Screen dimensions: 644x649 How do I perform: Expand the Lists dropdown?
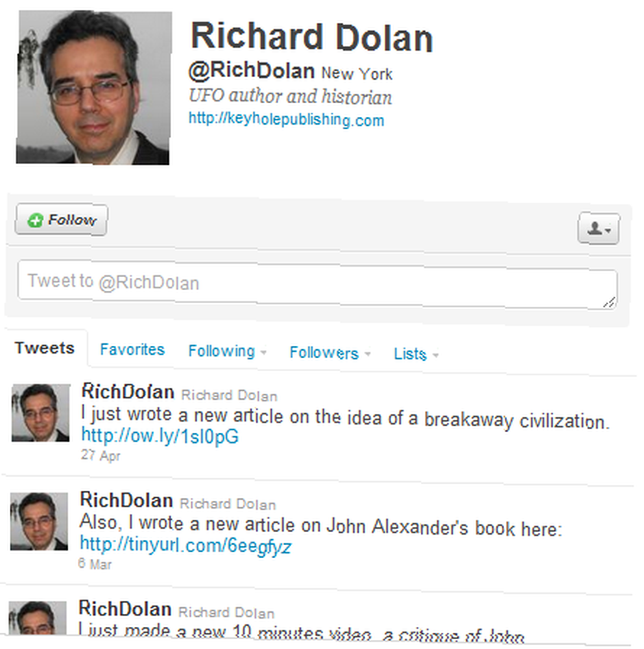tap(416, 354)
